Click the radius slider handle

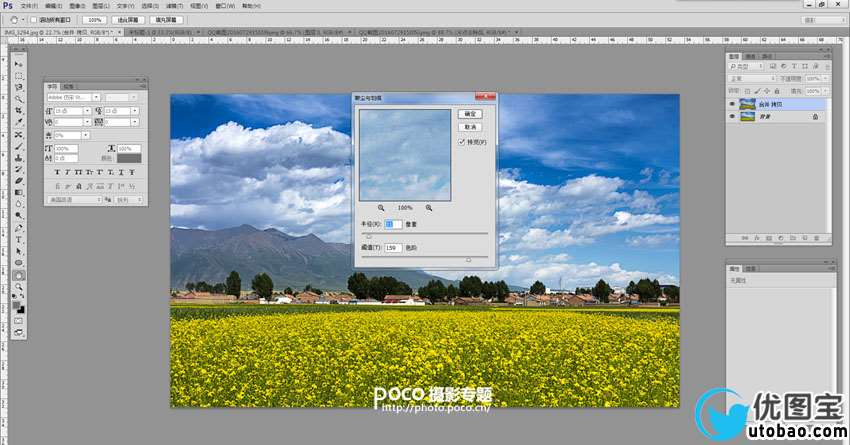[369, 236]
